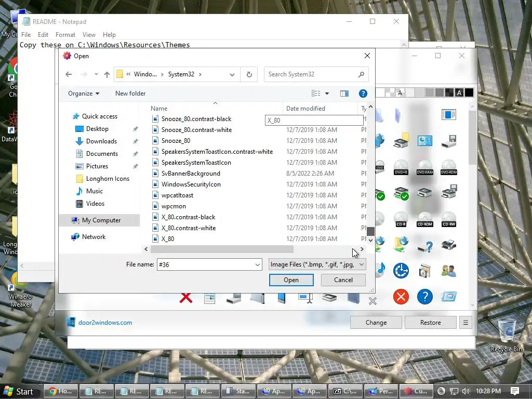Screen dimensions: 532x399
Task: Choose the white swatch with letter A
Action: [400, 92]
